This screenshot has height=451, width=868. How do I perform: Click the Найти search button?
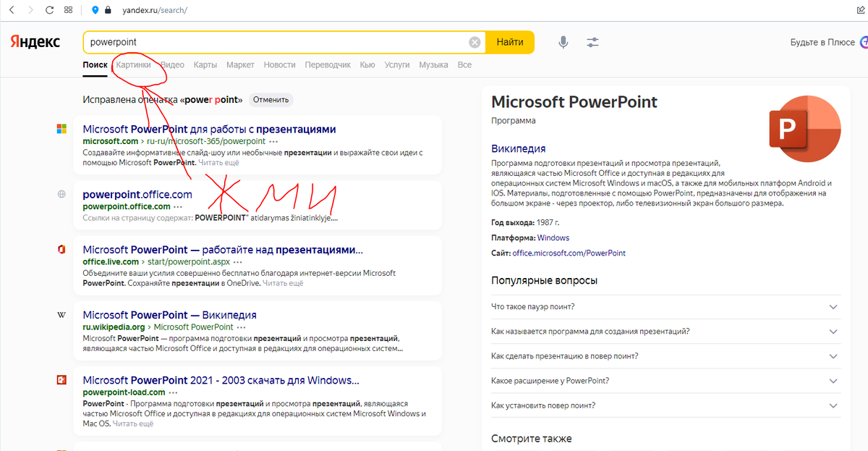510,42
